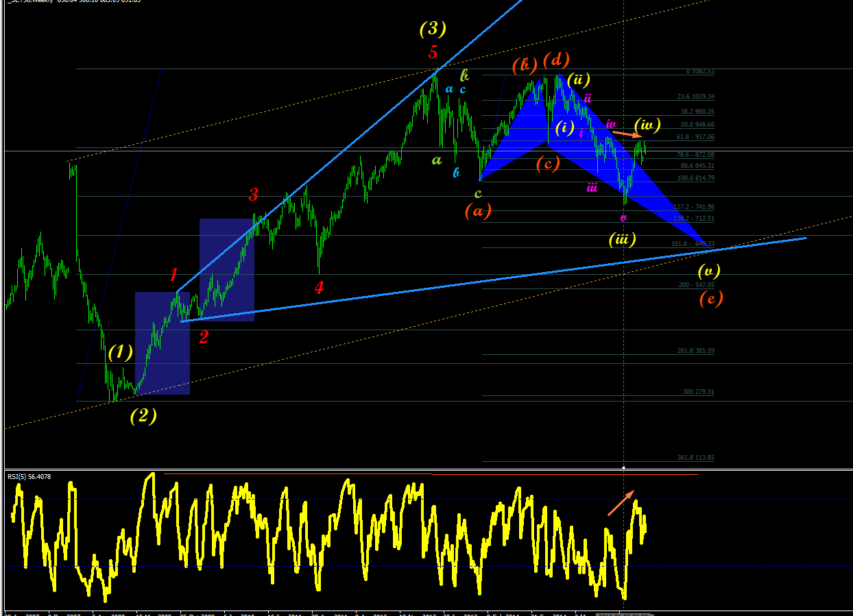Select the orange (b) wave label
Image resolution: width=853 pixels, height=616 pixels.
click(x=525, y=66)
